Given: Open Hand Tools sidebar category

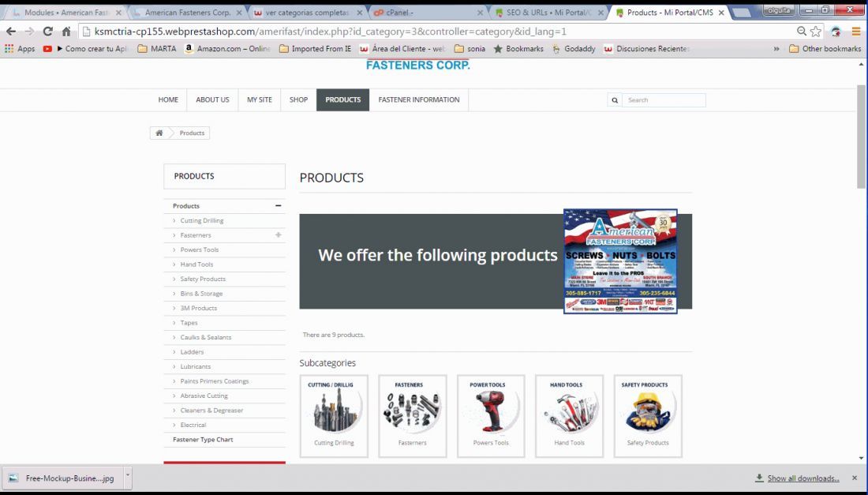Looking at the screenshot, I should tap(196, 264).
